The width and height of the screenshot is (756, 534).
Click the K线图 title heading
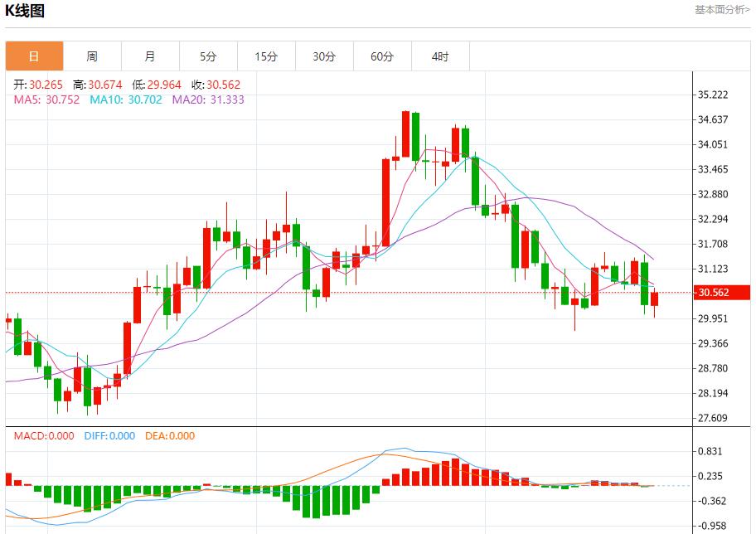[25, 11]
